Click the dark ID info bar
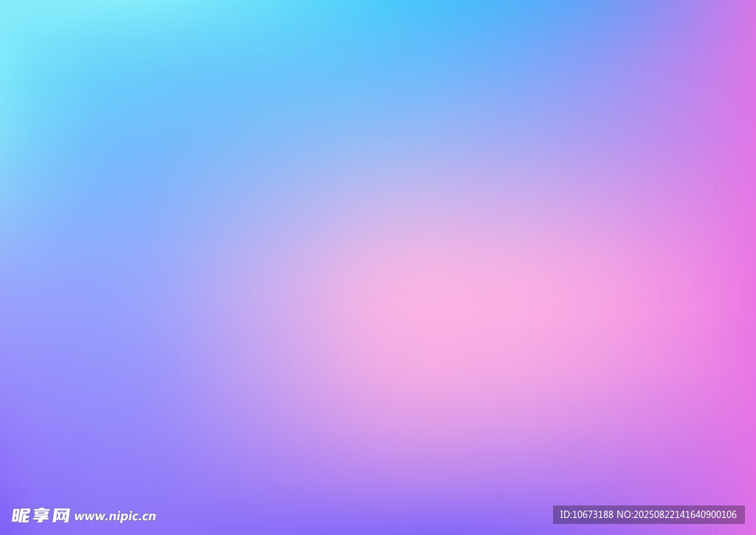 point(648,515)
